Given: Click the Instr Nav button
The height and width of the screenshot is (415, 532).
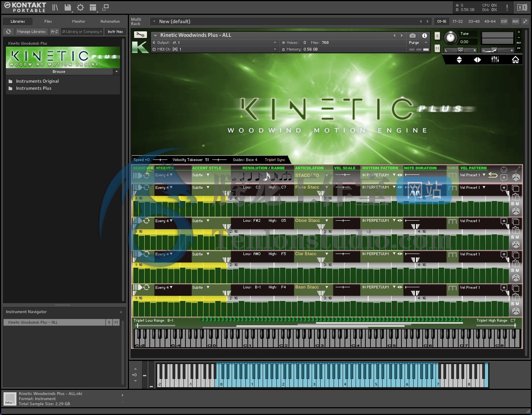Looking at the screenshot, I should click(x=115, y=32).
